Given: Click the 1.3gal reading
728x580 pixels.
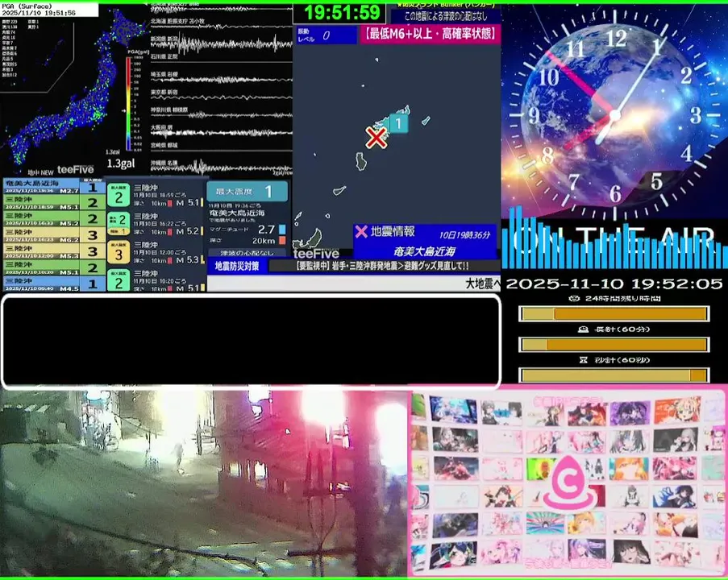Looking at the screenshot, I should tap(121, 164).
